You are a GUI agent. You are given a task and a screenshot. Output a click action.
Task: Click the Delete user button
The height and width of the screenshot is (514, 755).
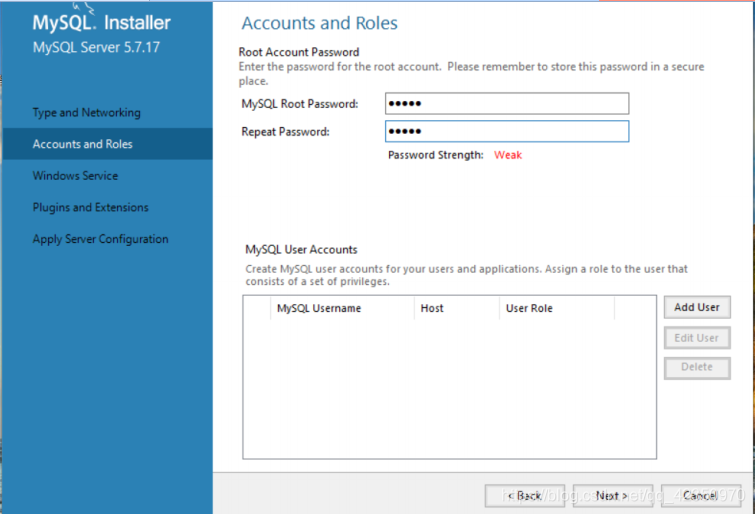point(697,368)
